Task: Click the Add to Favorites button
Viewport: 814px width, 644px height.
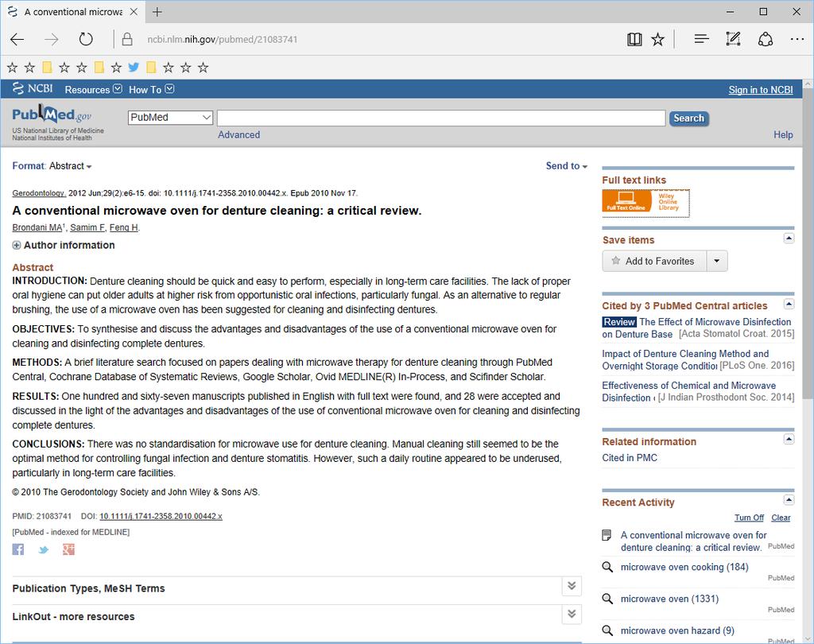Action: [655, 261]
